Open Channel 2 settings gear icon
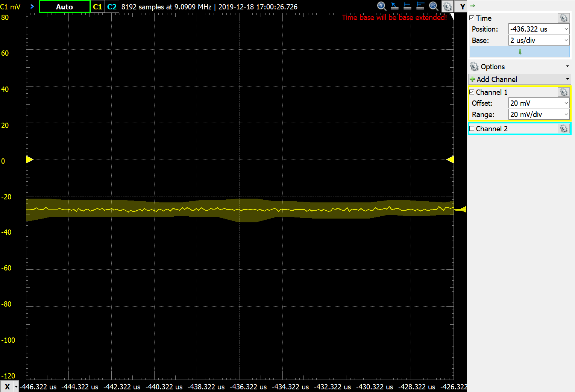 [x=563, y=129]
